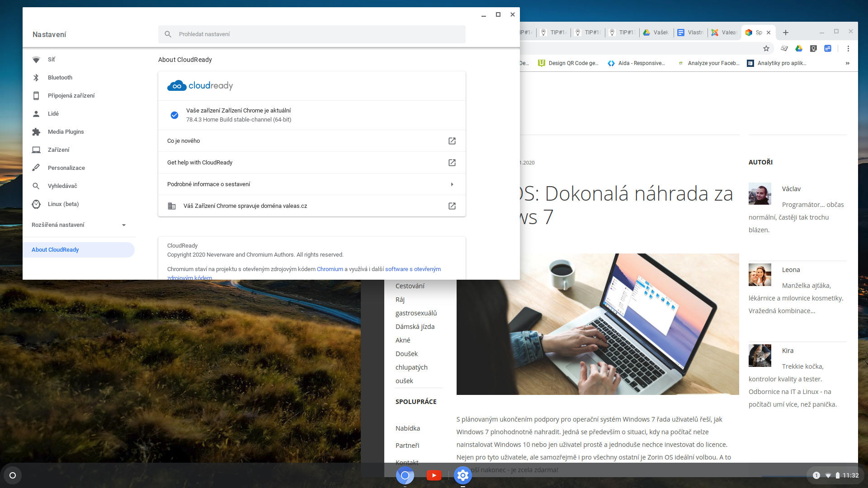The image size is (868, 488).
Task: Click the Co je nového row
Action: coord(312,141)
